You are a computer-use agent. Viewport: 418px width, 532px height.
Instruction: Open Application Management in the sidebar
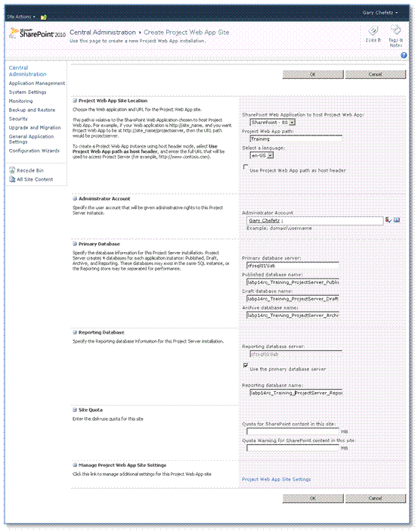pos(36,83)
